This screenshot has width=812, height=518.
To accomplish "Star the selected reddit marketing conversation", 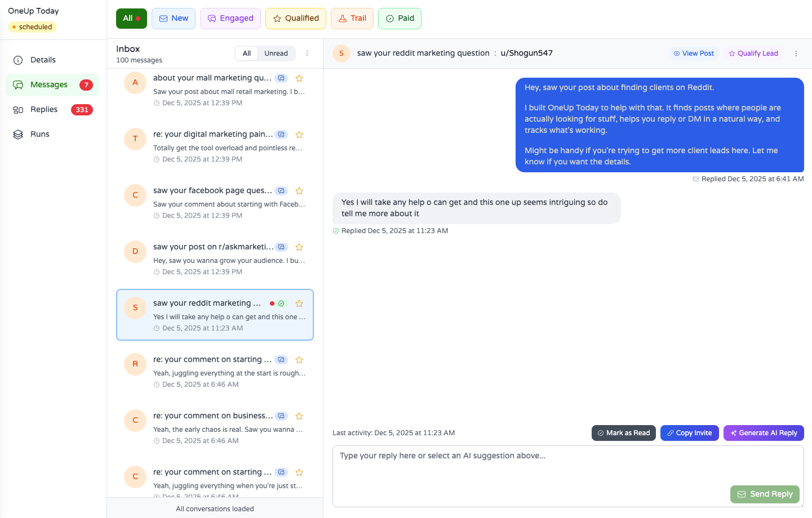I will point(299,303).
